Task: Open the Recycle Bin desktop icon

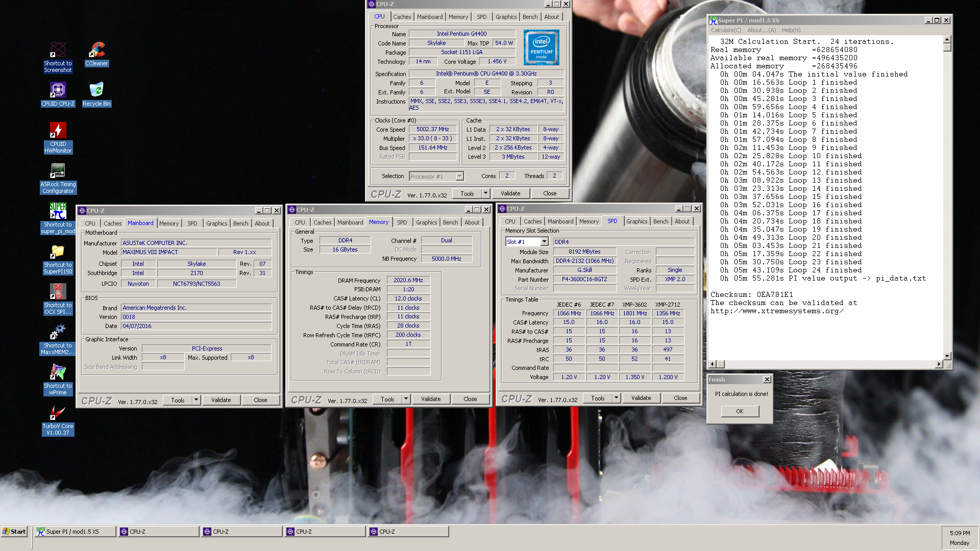Action: coord(96,94)
